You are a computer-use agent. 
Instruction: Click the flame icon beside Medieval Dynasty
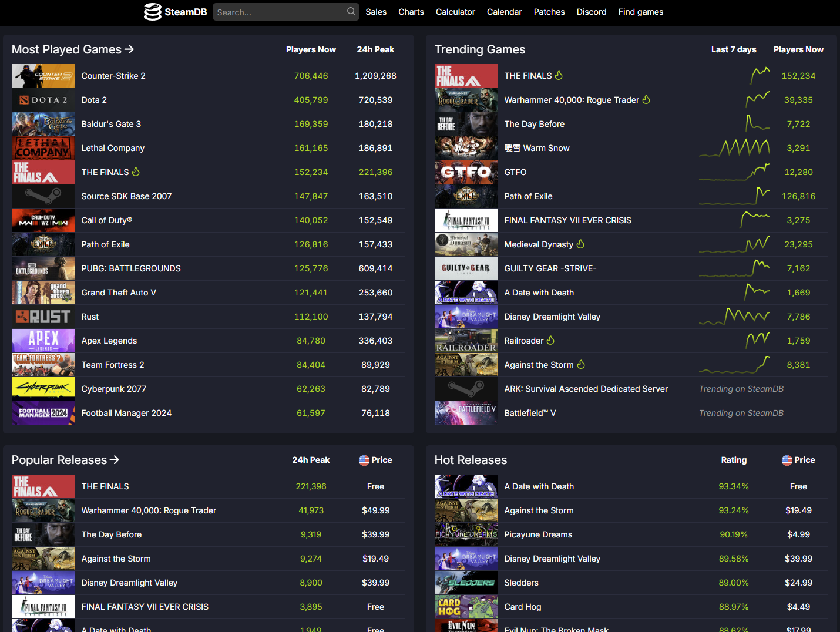point(580,244)
